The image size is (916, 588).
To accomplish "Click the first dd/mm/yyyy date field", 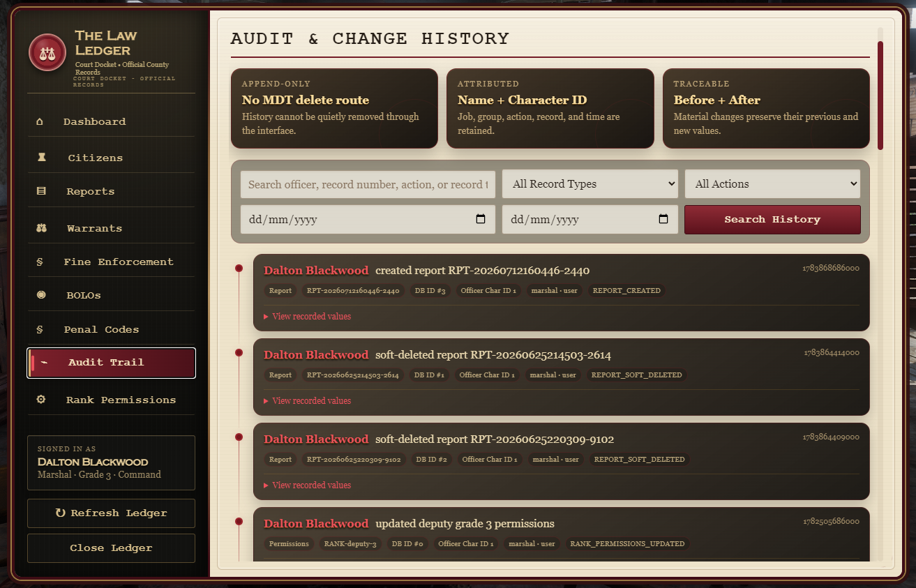I will 368,219.
